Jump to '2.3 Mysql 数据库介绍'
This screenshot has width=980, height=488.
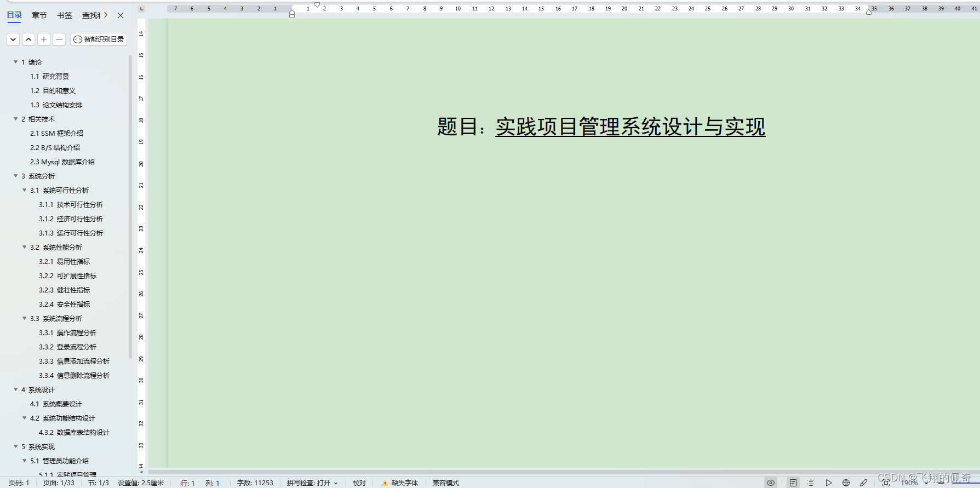62,162
